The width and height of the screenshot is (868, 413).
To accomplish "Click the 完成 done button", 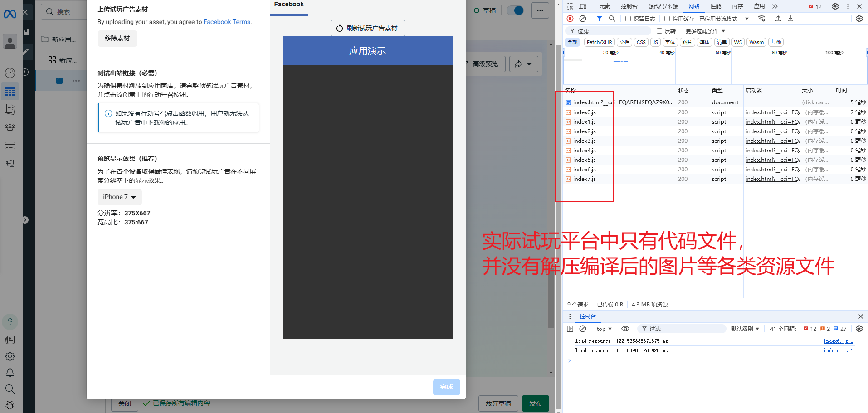I will pos(446,387).
